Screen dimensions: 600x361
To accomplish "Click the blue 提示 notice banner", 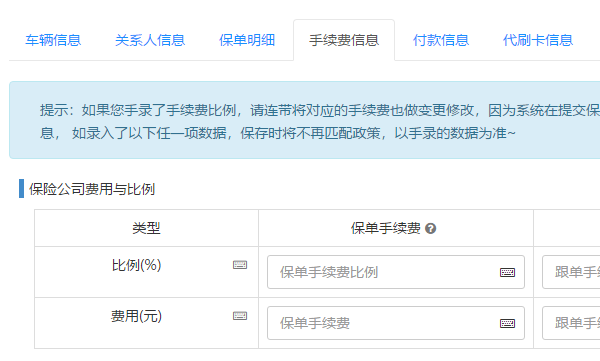I will tap(305, 120).
